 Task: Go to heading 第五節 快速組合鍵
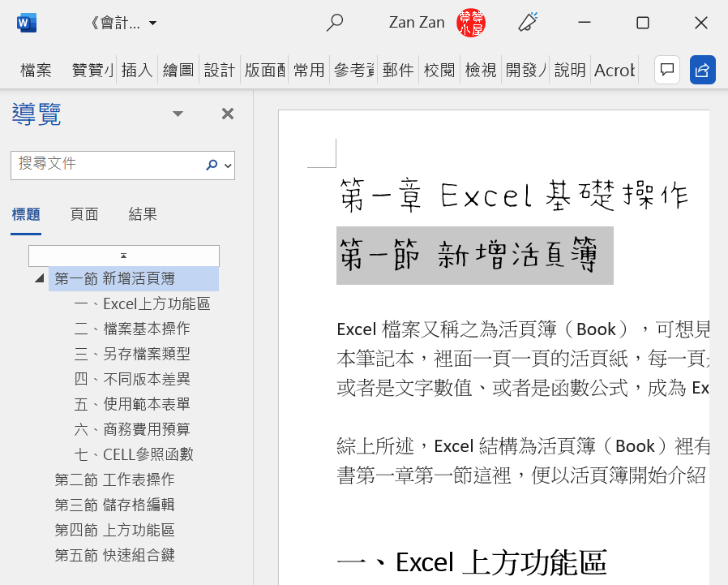pos(114,555)
